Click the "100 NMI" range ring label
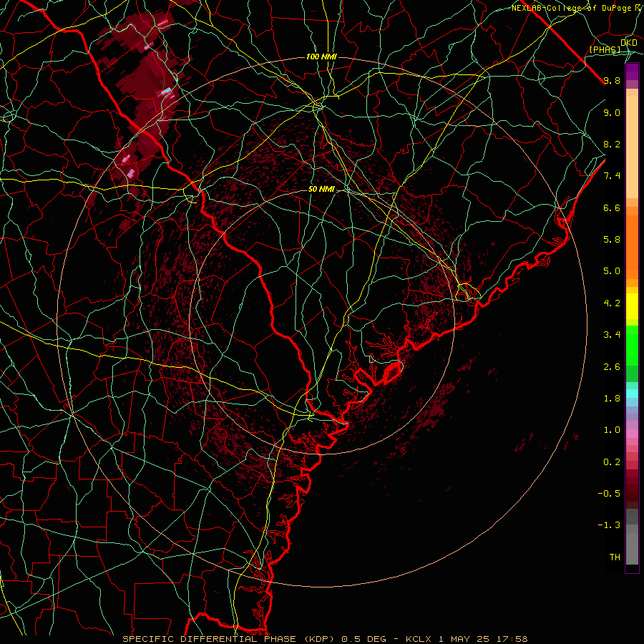The width and height of the screenshot is (644, 644). [321, 57]
